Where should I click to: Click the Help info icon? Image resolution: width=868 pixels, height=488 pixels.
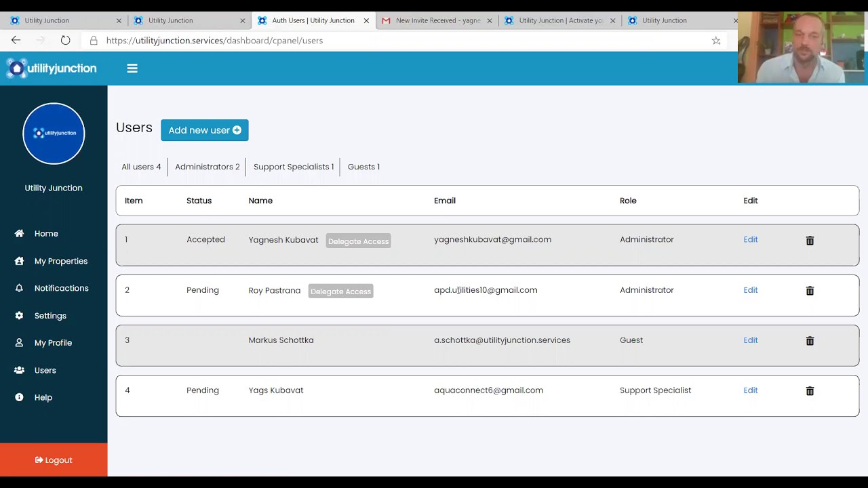[19, 397]
